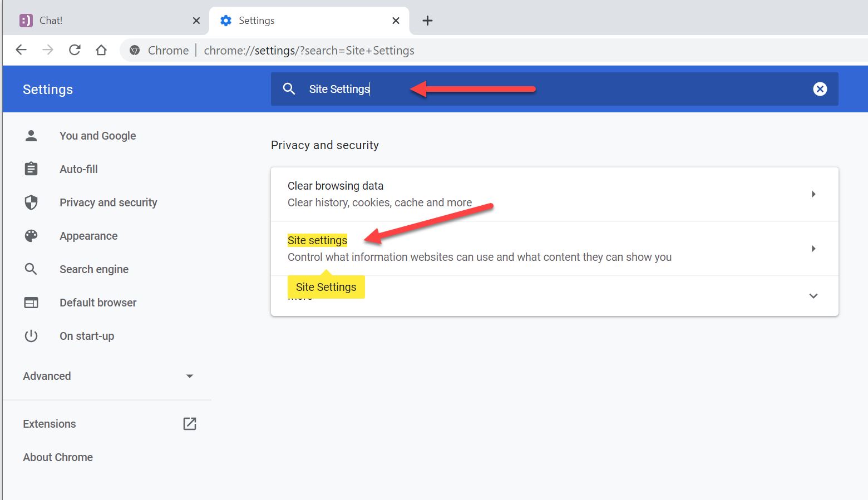The width and height of the screenshot is (868, 500).
Task: Click the address bar URL
Action: pos(309,51)
